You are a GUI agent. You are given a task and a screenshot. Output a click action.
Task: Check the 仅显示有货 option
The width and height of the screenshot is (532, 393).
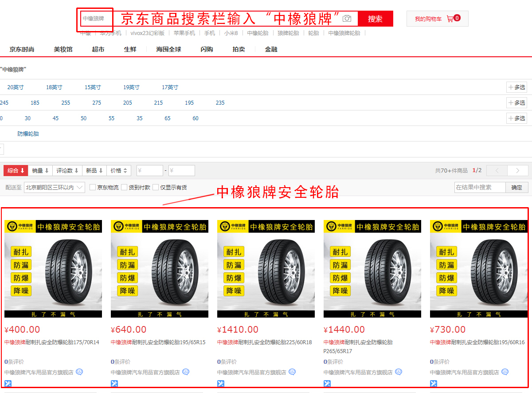click(x=156, y=187)
